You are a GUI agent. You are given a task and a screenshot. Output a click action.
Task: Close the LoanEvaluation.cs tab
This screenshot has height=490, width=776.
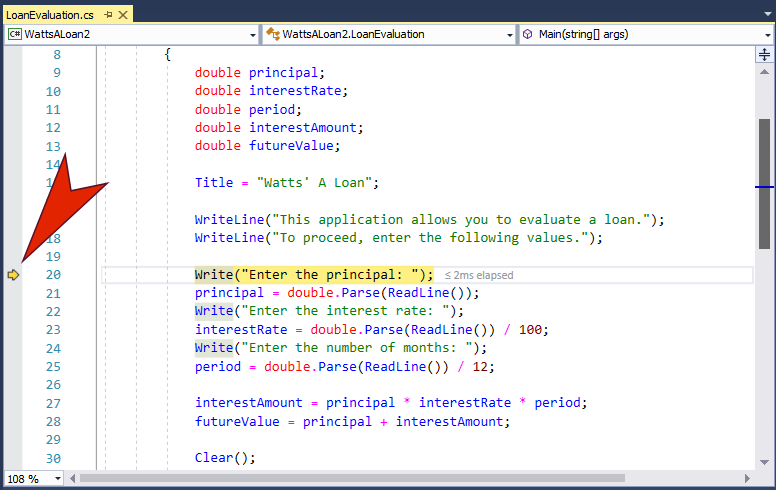(123, 15)
